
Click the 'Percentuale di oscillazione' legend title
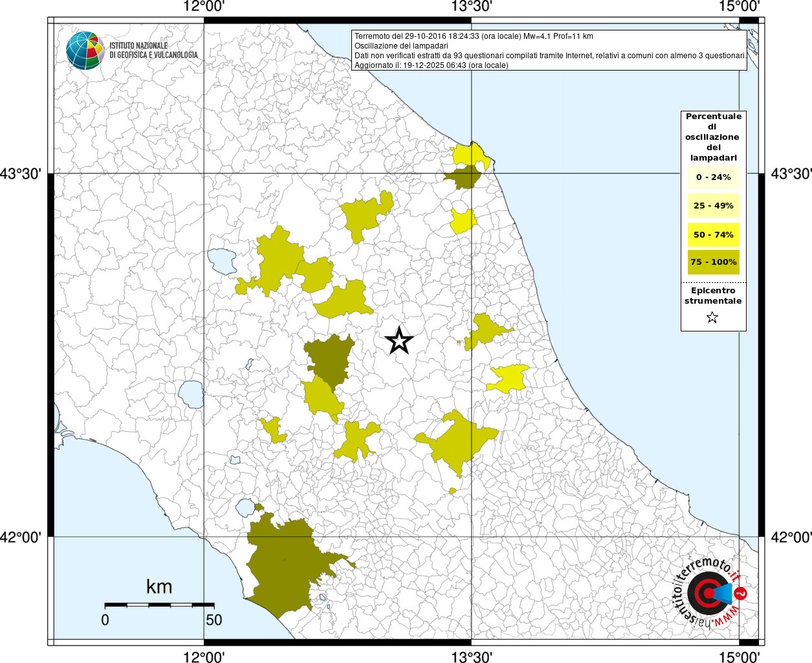[x=713, y=137]
